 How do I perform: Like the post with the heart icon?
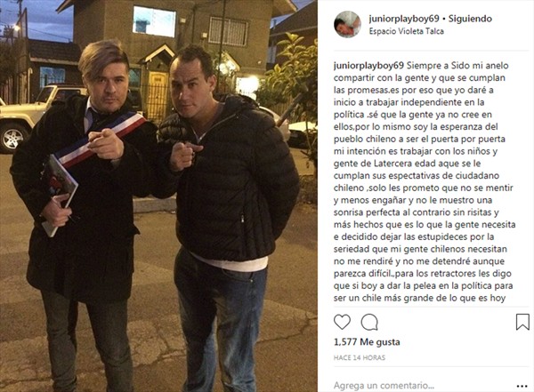tap(342, 322)
